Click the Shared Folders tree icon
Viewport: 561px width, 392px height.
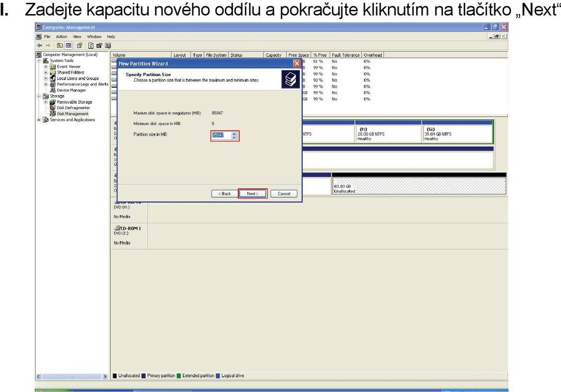tap(53, 72)
